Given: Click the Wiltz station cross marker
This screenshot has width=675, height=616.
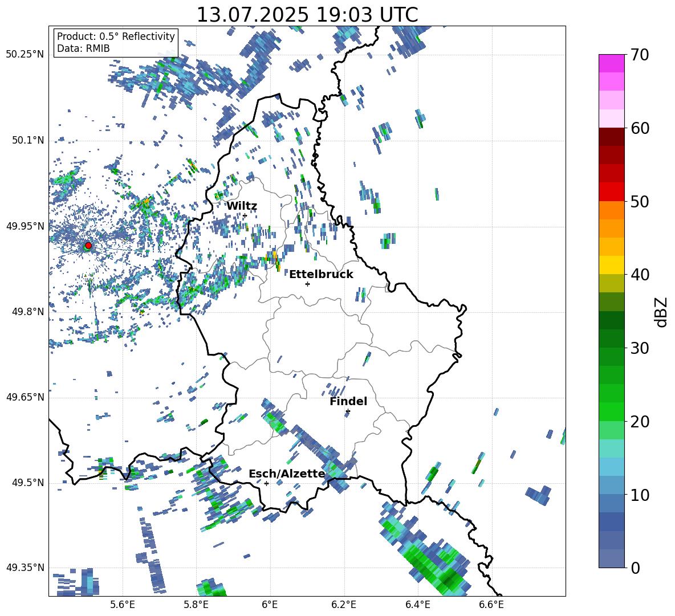Looking at the screenshot, I should tap(245, 215).
